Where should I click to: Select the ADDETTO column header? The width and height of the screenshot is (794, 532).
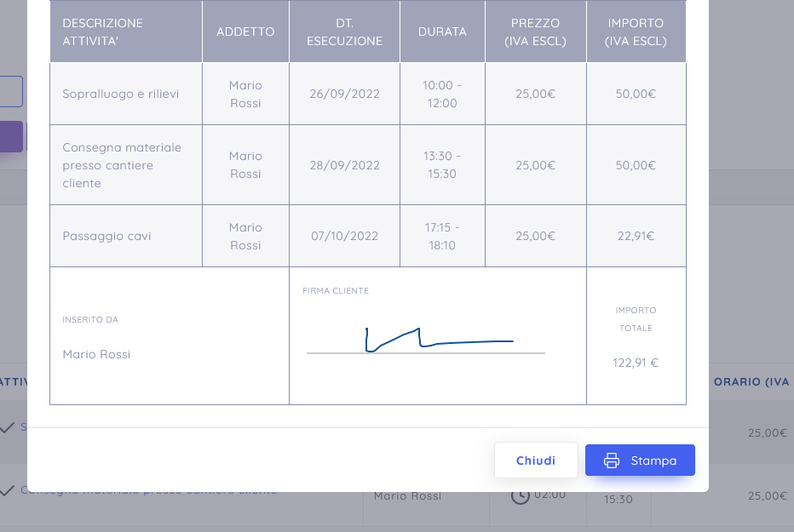(245, 31)
